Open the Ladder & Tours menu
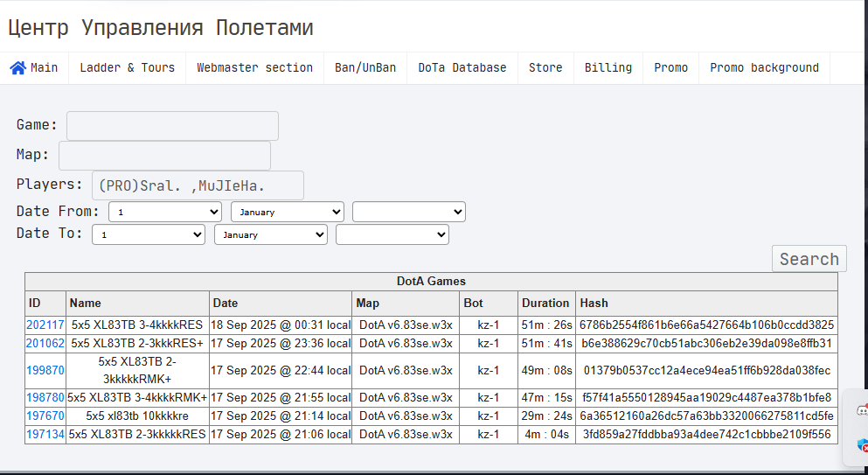This screenshot has height=475, width=868. click(x=127, y=67)
